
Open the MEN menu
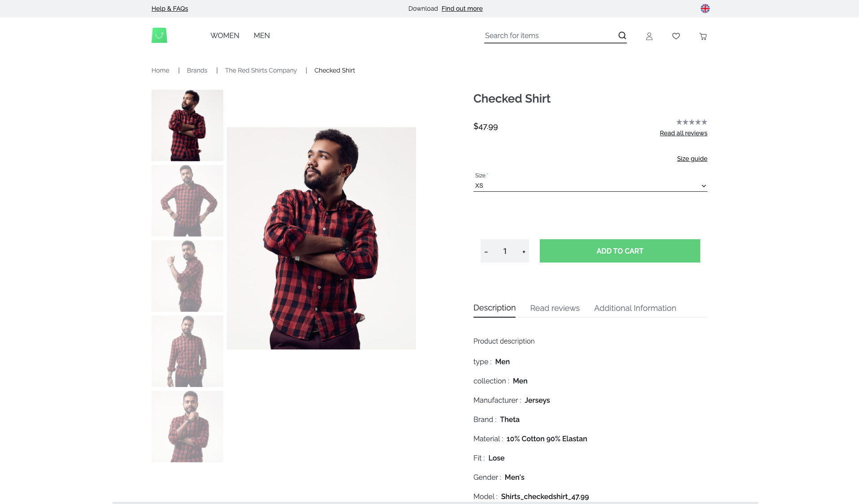coord(262,35)
